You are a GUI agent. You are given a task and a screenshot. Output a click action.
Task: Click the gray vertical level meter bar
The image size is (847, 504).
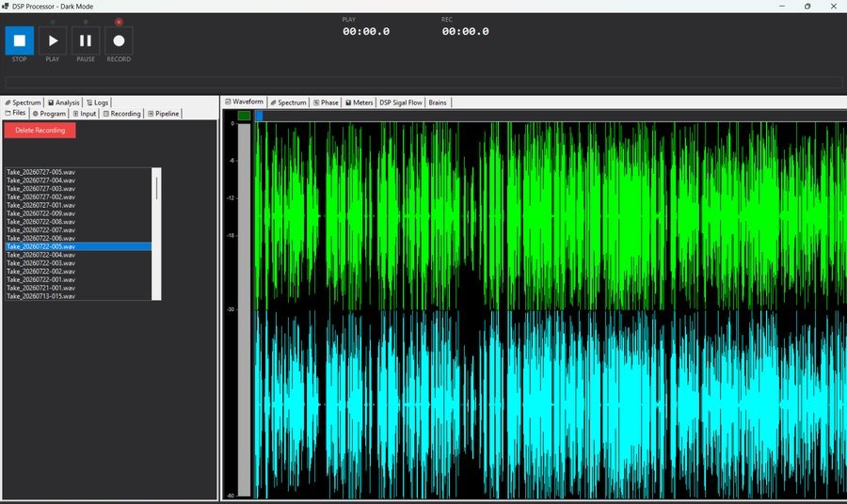coord(244,309)
